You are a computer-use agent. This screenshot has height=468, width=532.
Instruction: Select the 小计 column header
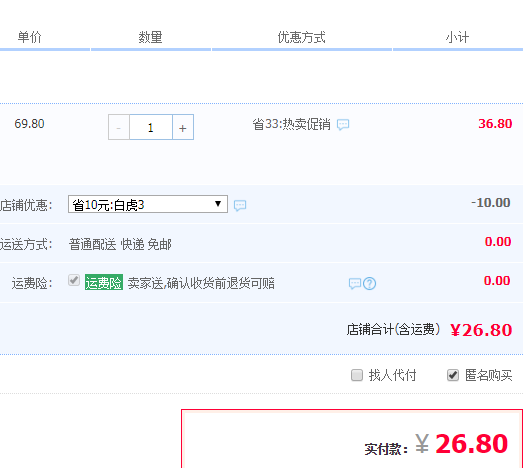click(457, 37)
